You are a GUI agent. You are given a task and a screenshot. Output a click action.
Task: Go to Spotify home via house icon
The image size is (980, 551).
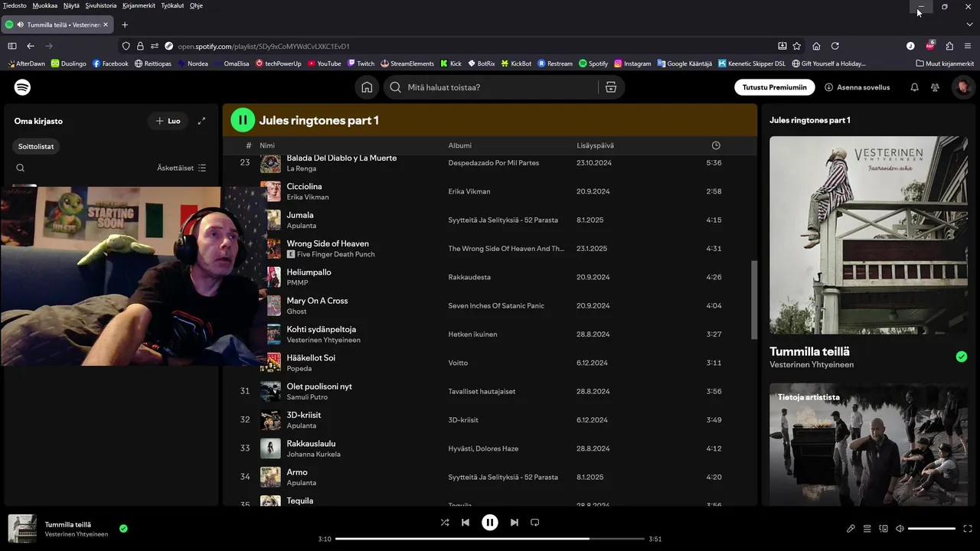point(367,87)
